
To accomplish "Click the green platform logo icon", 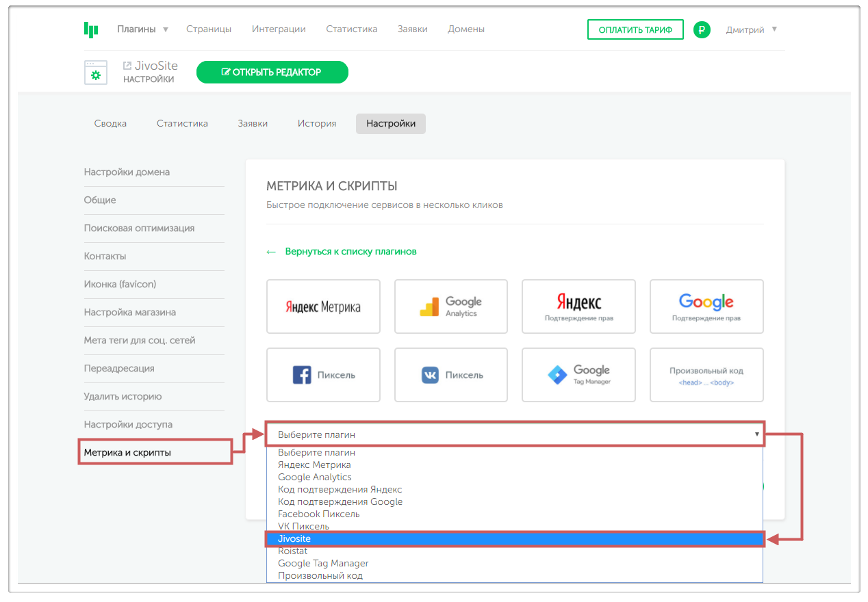I will click(x=91, y=29).
